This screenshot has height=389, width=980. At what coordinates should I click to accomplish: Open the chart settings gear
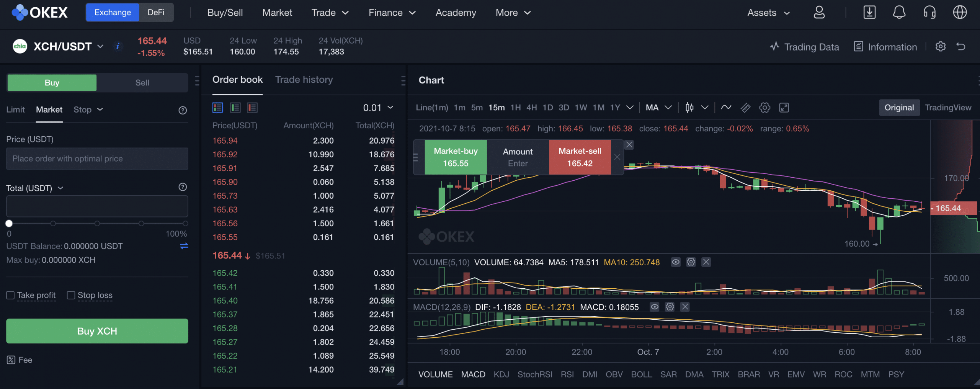coord(764,108)
